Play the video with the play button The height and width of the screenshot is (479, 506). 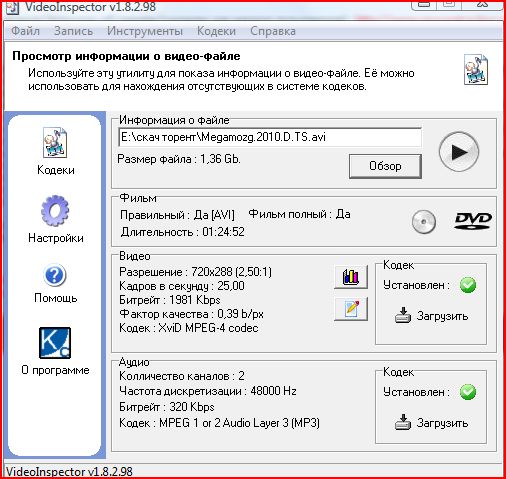(459, 152)
